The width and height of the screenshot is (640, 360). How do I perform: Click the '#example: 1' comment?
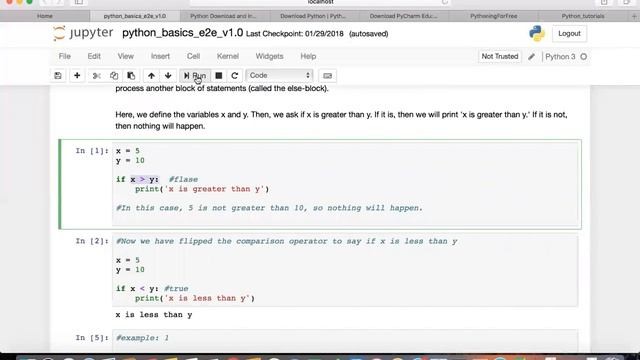(x=142, y=338)
